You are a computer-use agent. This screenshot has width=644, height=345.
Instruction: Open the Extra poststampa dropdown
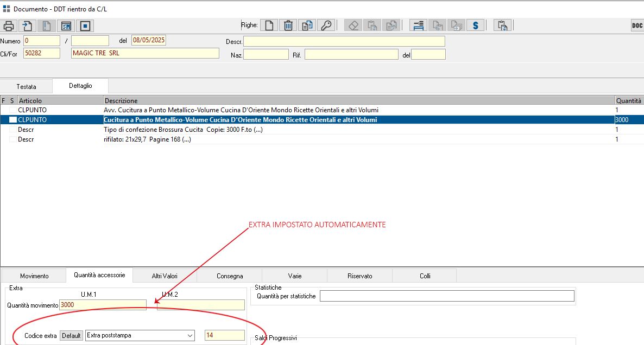(190, 336)
